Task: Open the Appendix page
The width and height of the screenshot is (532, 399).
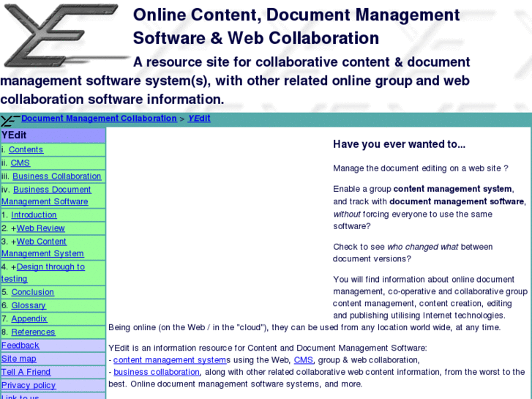Action: [x=29, y=318]
